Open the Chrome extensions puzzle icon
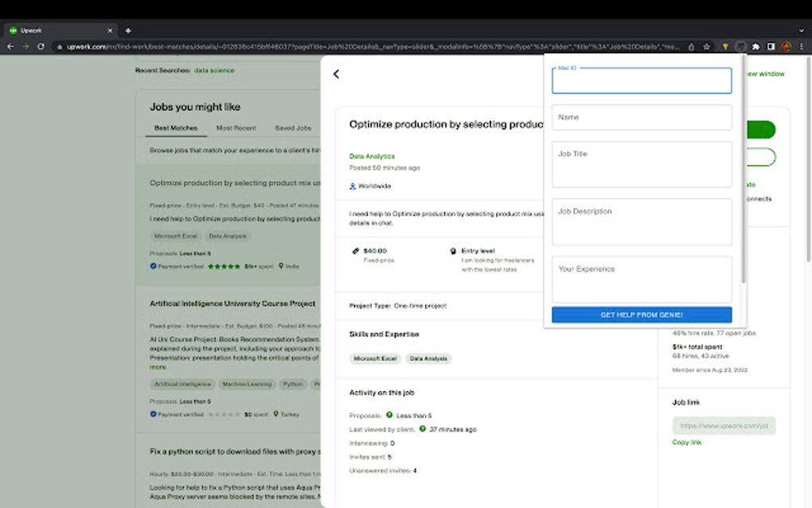The width and height of the screenshot is (812, 508). 755,47
